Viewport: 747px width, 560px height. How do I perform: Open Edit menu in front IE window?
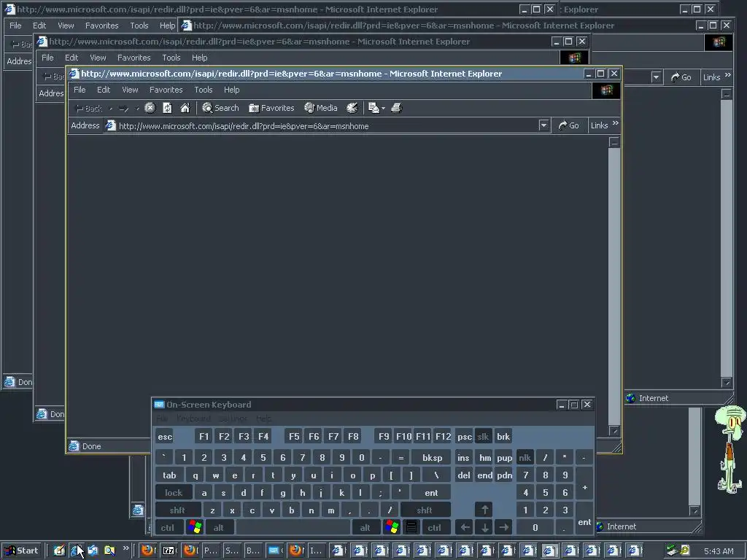click(104, 90)
